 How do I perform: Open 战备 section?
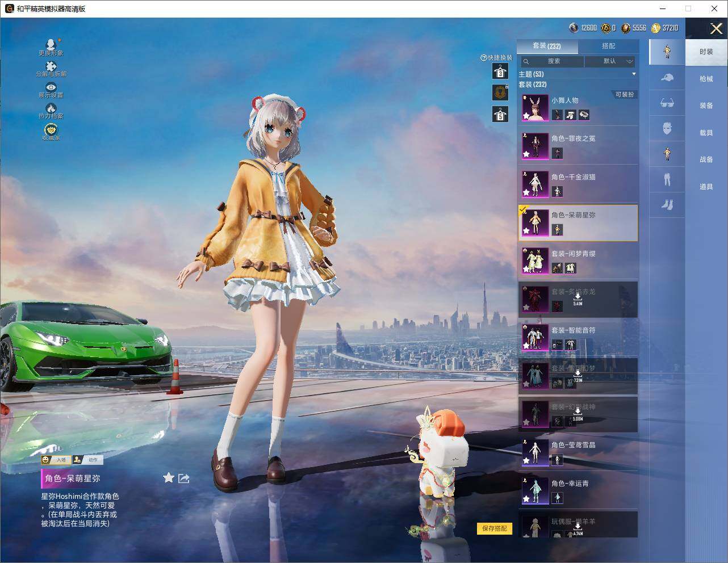tap(706, 159)
